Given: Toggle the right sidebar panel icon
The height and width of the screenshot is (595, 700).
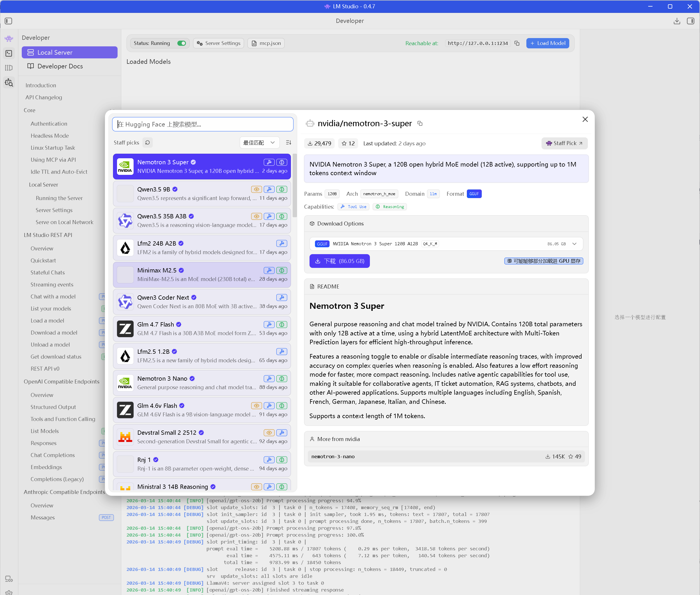Looking at the screenshot, I should pyautogui.click(x=691, y=21).
